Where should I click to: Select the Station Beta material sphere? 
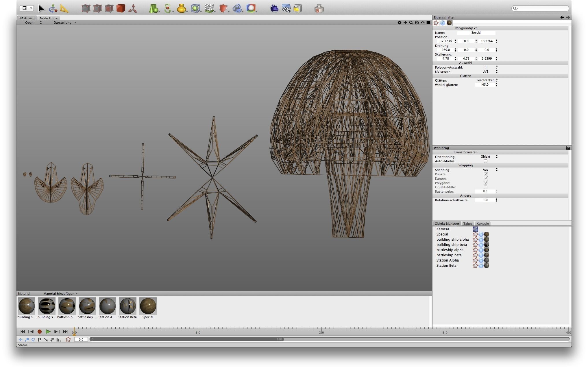(x=127, y=306)
